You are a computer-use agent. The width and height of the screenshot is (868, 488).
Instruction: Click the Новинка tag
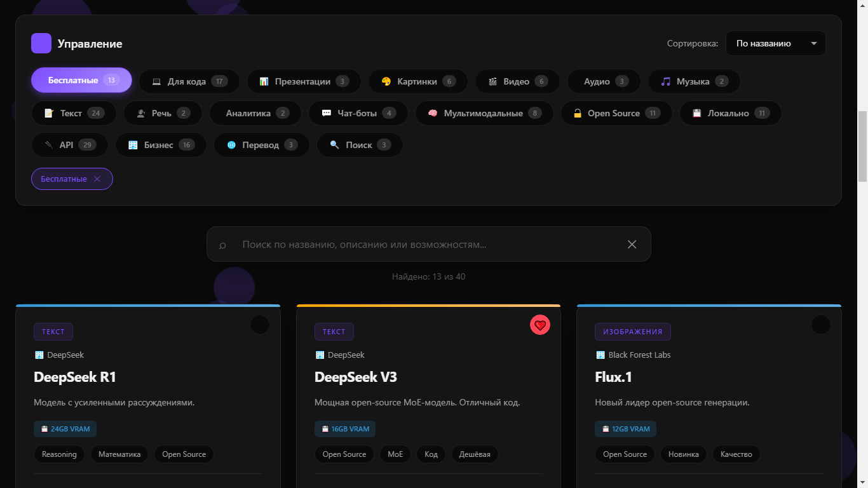[684, 454]
